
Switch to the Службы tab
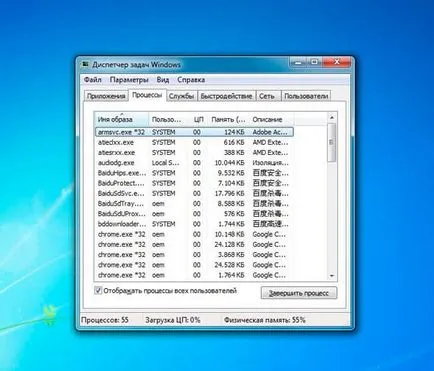181,96
